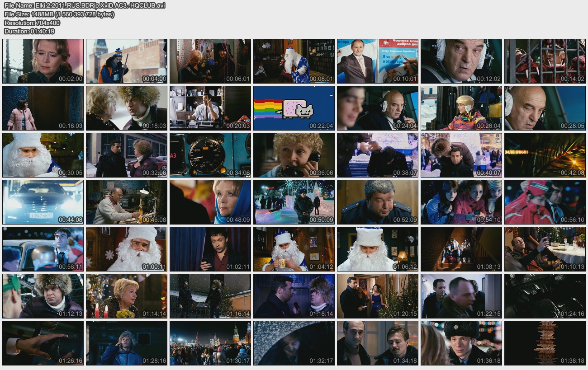Open the dinner table frame at 01:10:13
Image resolution: width=588 pixels, height=370 pixels.
tap(545, 249)
